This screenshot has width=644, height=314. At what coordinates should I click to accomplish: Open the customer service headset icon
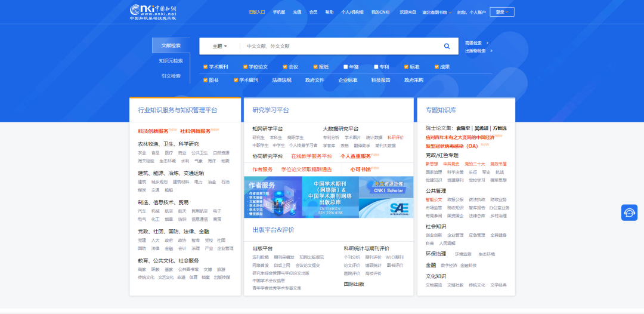629,213
